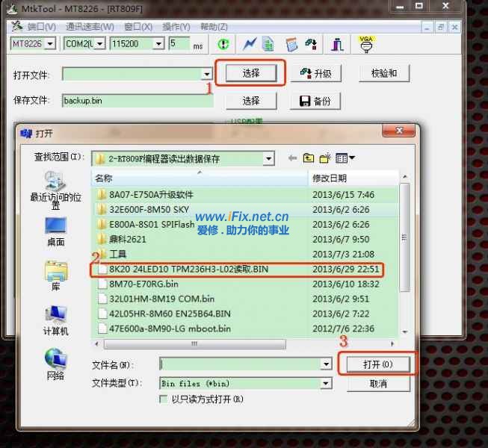
Task: Open the Network (网络) location in sidebar
Action: 55,364
